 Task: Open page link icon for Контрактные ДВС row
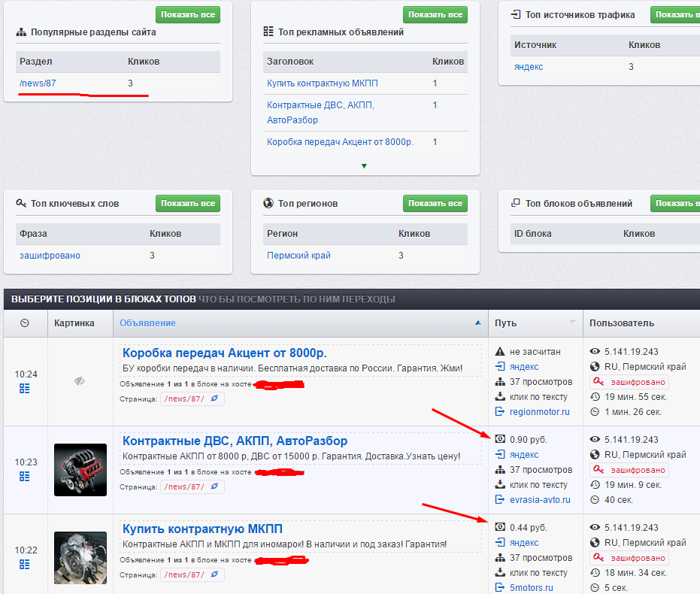pyautogui.click(x=215, y=486)
